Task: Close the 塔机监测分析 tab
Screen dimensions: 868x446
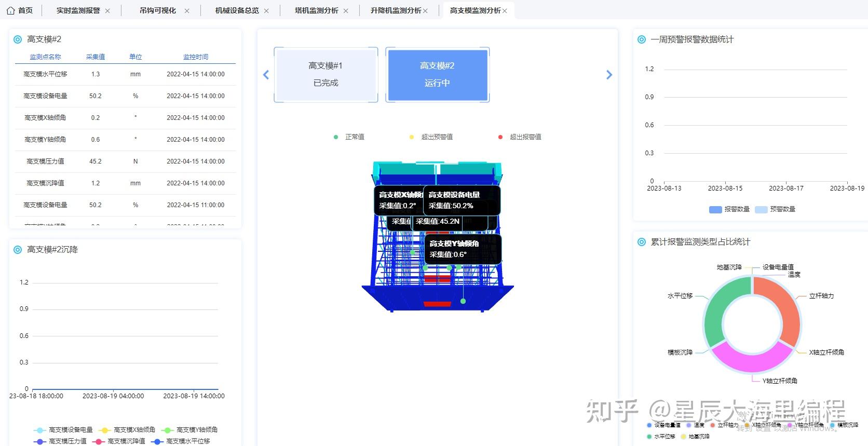Action: 346,11
